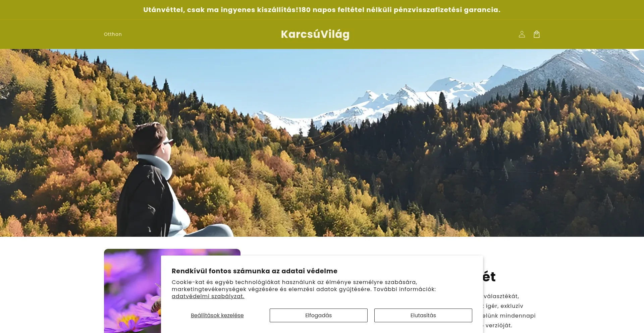644x333 pixels.
Task: Click the cookie banner heading about adatai védelme
Action: click(x=255, y=271)
